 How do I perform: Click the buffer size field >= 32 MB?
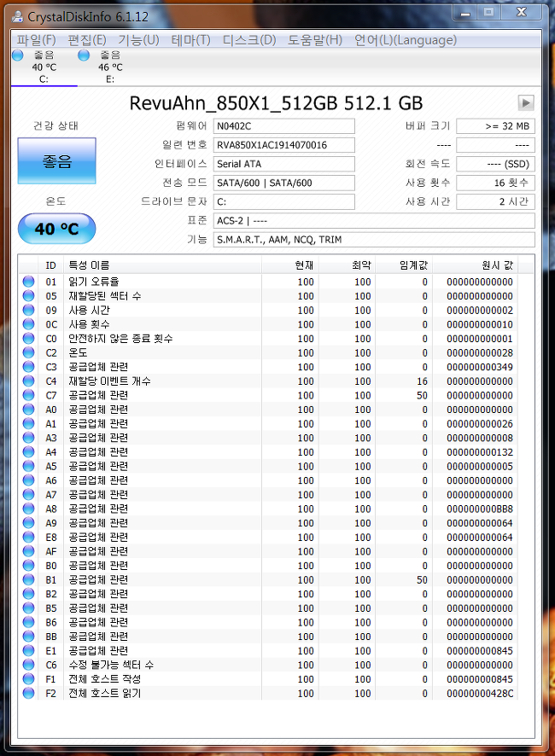point(495,126)
